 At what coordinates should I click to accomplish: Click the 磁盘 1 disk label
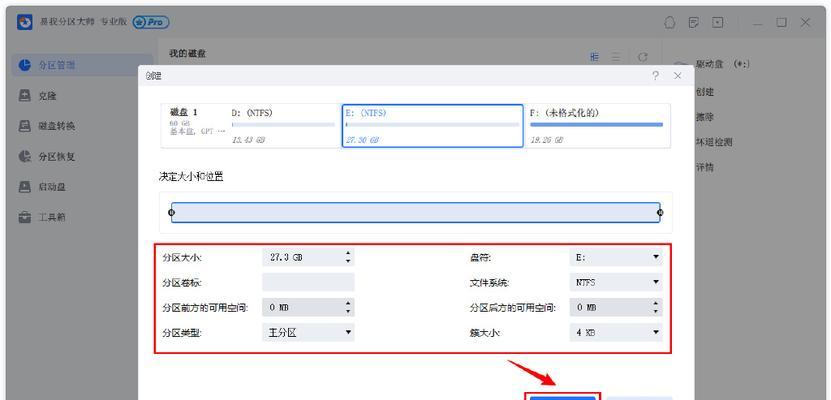(184, 112)
